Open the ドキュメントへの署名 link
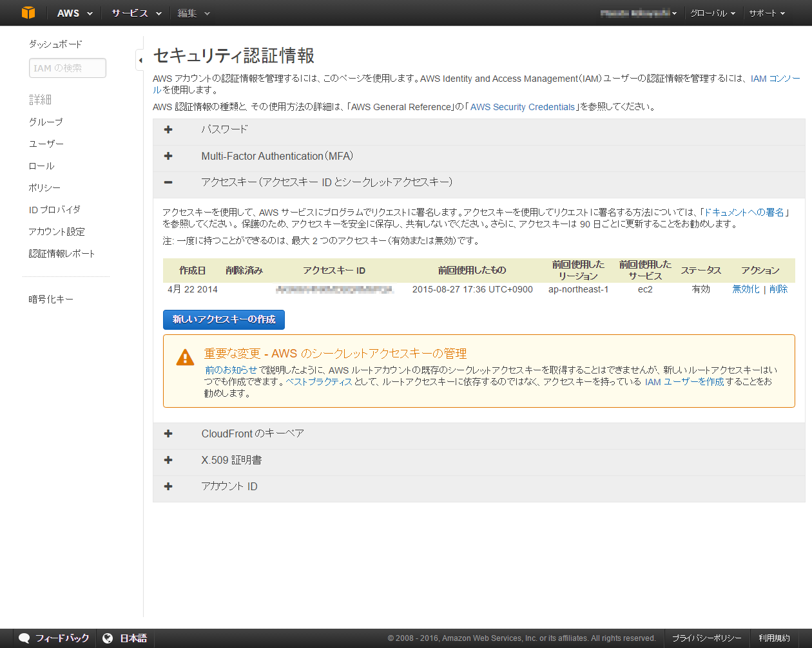Image resolution: width=812 pixels, height=648 pixels. [x=744, y=212]
